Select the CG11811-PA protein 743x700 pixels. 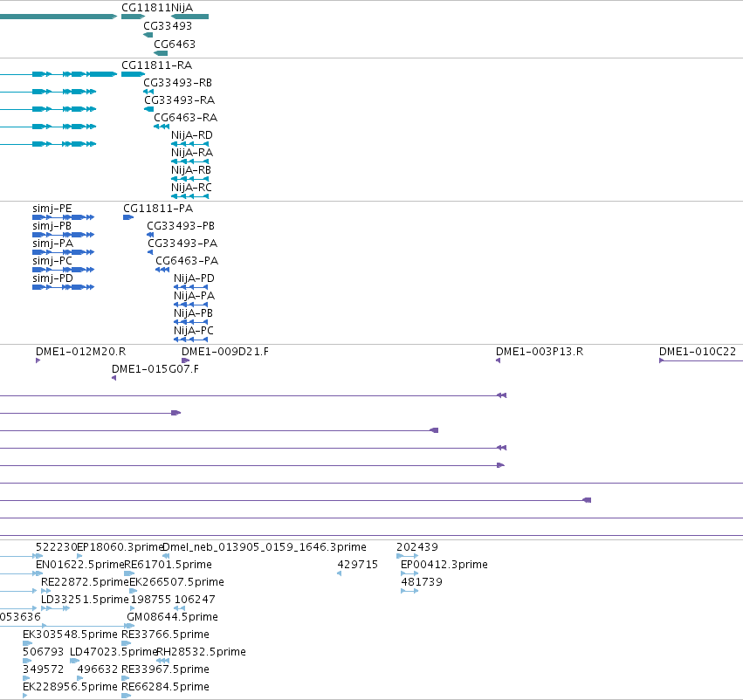pyautogui.click(x=158, y=209)
